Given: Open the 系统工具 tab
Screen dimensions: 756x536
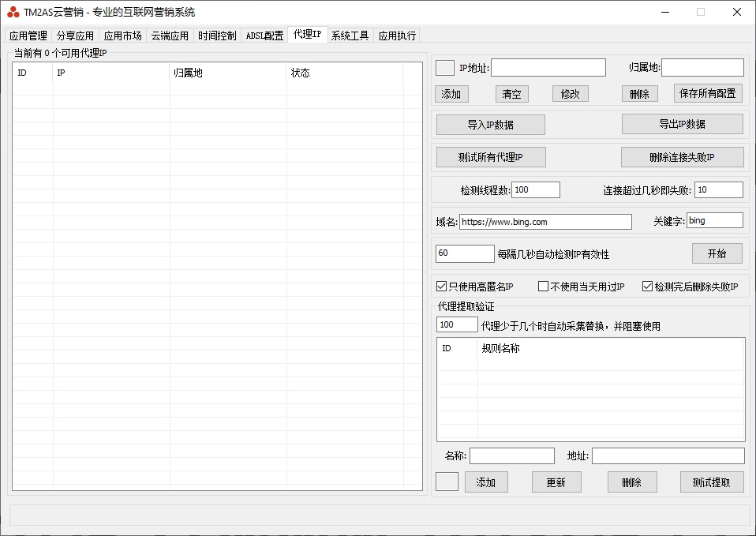Looking at the screenshot, I should pos(350,36).
